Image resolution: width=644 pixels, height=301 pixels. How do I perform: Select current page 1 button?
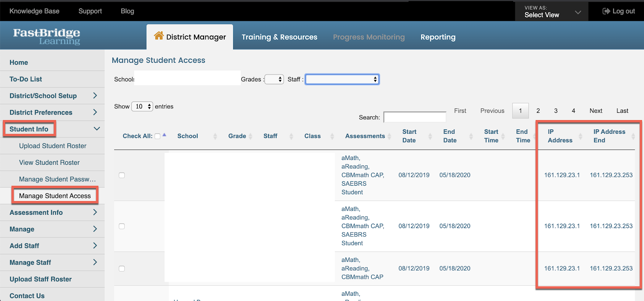click(x=520, y=111)
